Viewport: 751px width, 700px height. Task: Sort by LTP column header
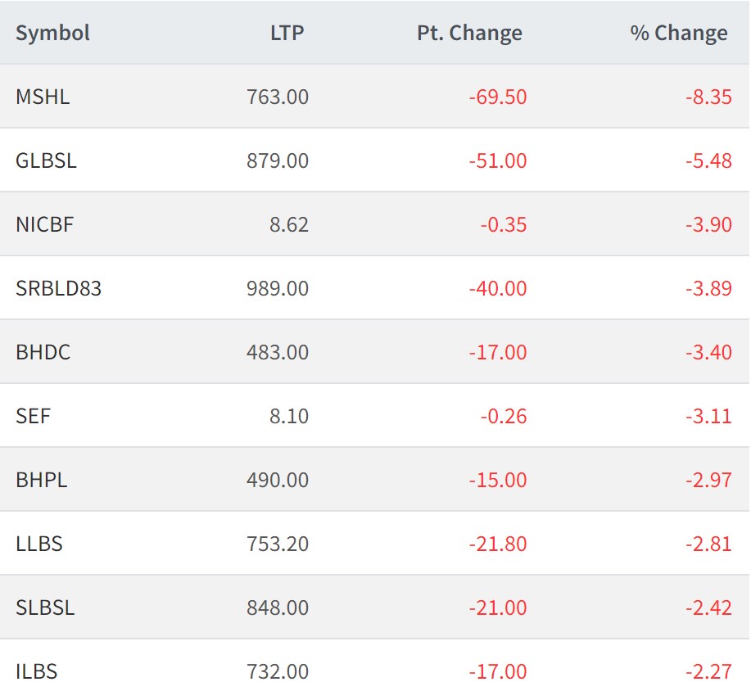(x=287, y=34)
